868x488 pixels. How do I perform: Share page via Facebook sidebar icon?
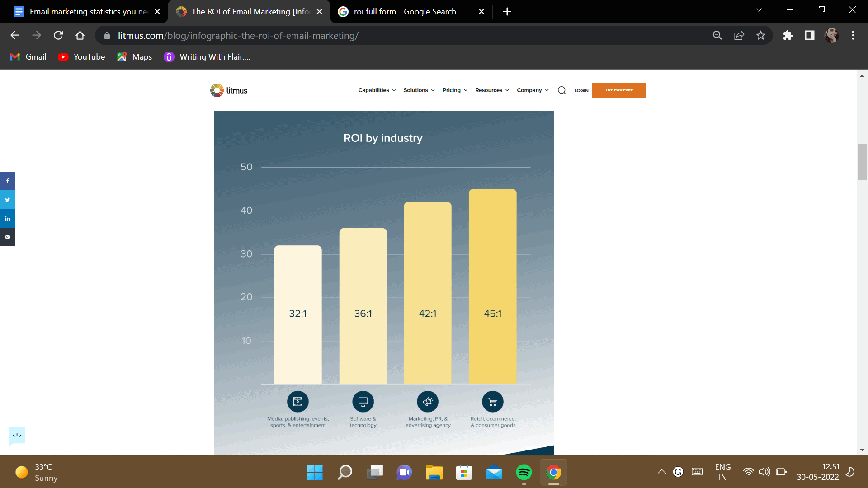point(8,181)
